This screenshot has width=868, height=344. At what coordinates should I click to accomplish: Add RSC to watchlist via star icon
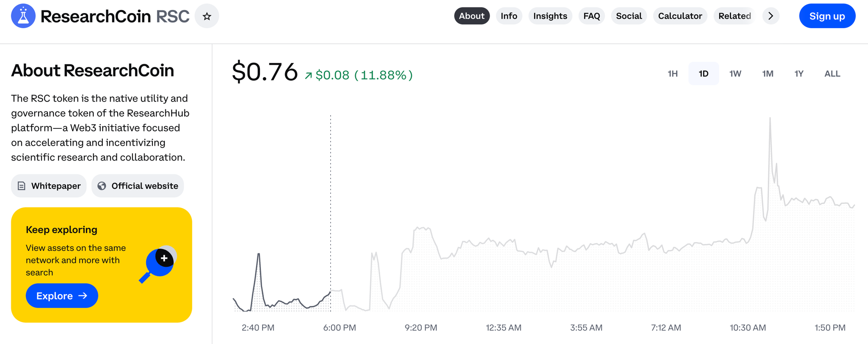[x=207, y=16]
